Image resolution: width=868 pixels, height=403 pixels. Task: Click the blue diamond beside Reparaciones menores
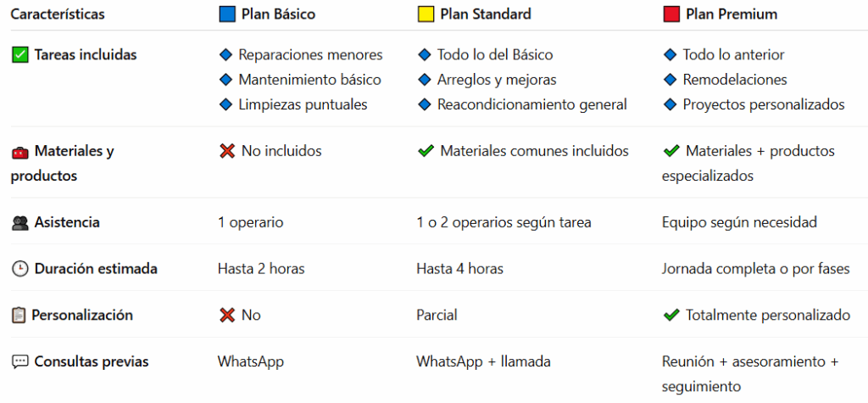pyautogui.click(x=225, y=55)
